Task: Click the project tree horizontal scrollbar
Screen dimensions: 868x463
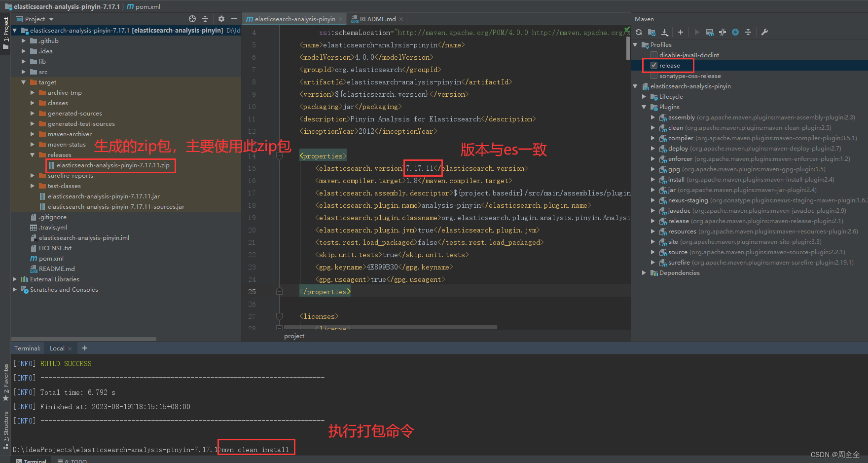Action: [x=84, y=339]
